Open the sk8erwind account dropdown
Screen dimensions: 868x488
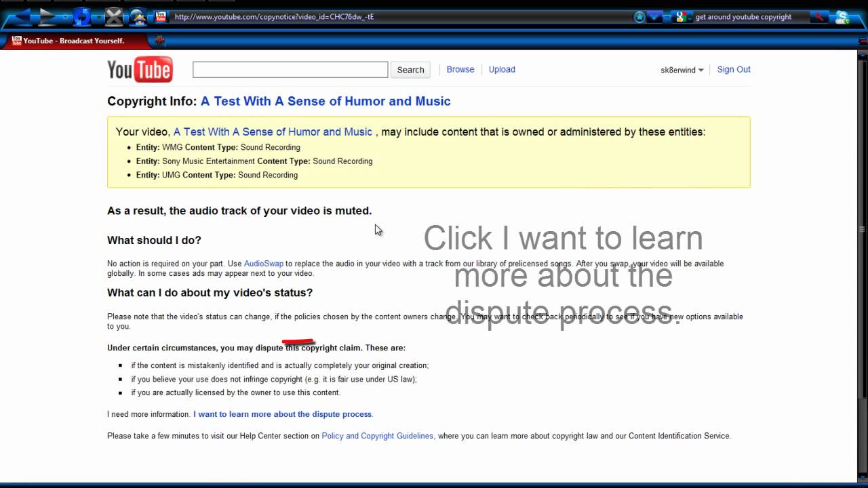pyautogui.click(x=682, y=70)
